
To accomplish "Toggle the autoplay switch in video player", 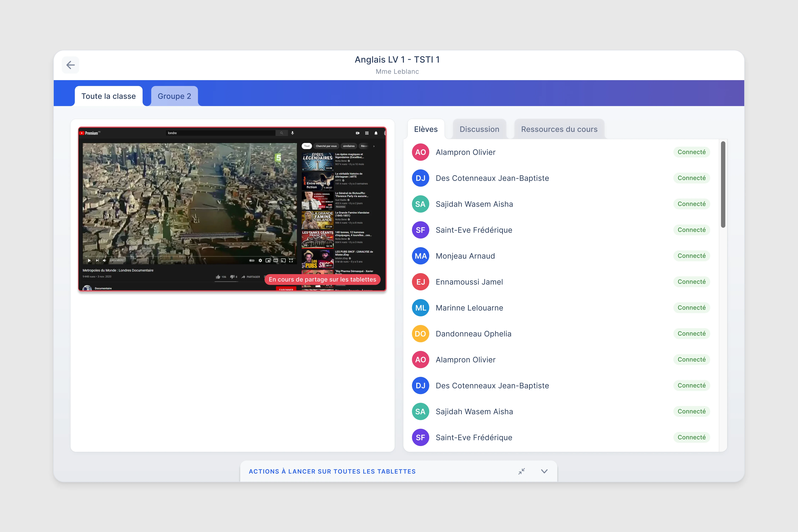I will [x=252, y=261].
